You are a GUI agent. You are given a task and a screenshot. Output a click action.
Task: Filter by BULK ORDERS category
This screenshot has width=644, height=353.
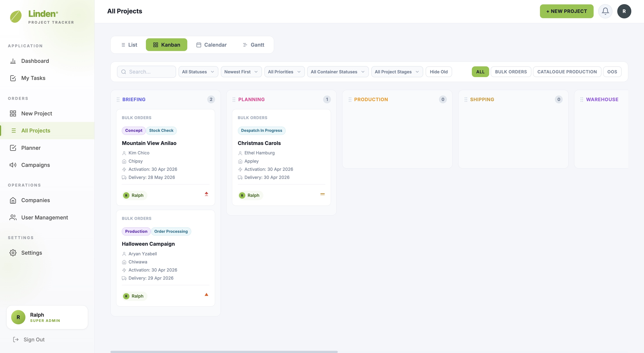(511, 72)
